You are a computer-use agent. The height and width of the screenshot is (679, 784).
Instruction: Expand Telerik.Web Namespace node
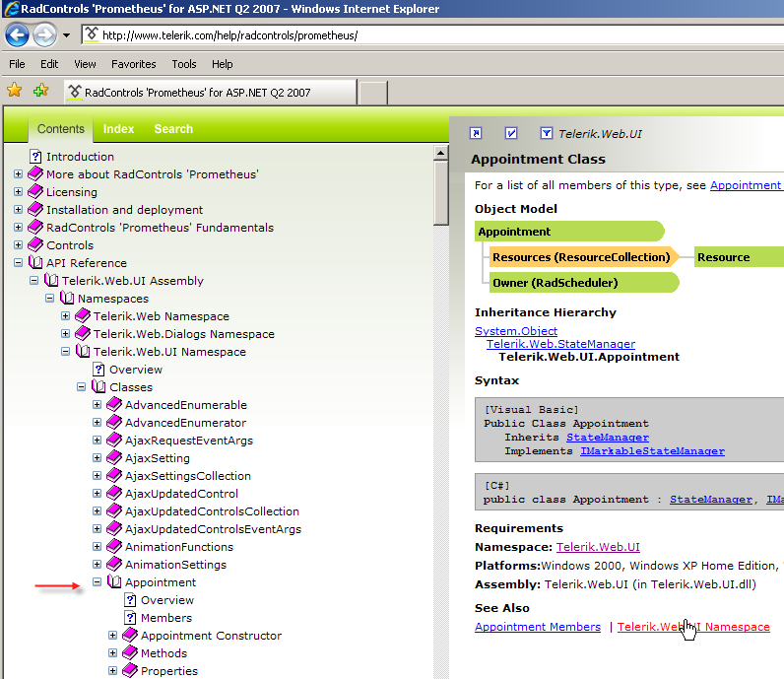[66, 316]
